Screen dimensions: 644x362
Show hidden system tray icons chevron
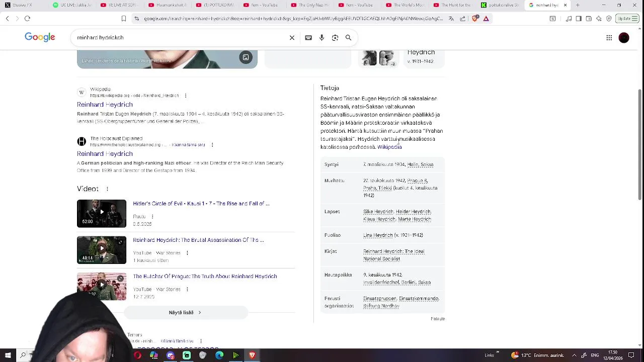(x=574, y=355)
